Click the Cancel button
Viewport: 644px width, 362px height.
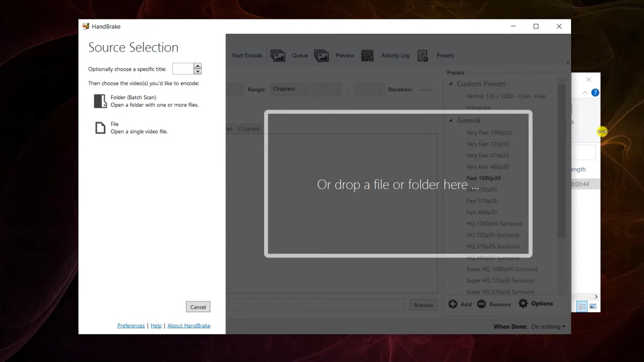[198, 307]
